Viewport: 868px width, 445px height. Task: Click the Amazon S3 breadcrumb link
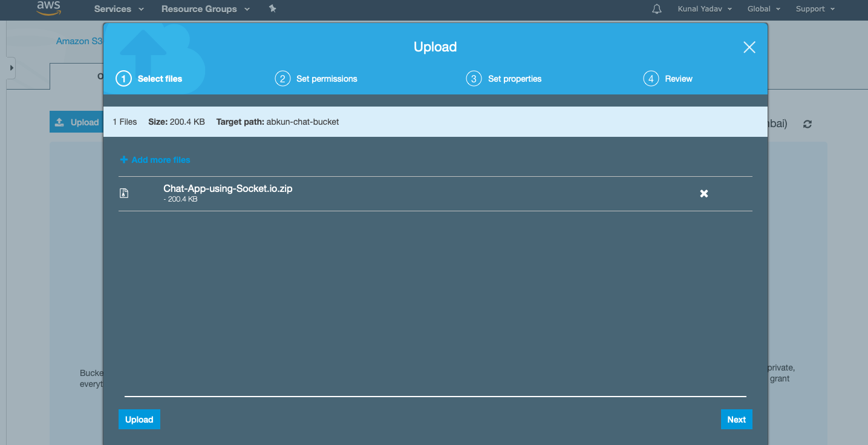[x=79, y=41]
